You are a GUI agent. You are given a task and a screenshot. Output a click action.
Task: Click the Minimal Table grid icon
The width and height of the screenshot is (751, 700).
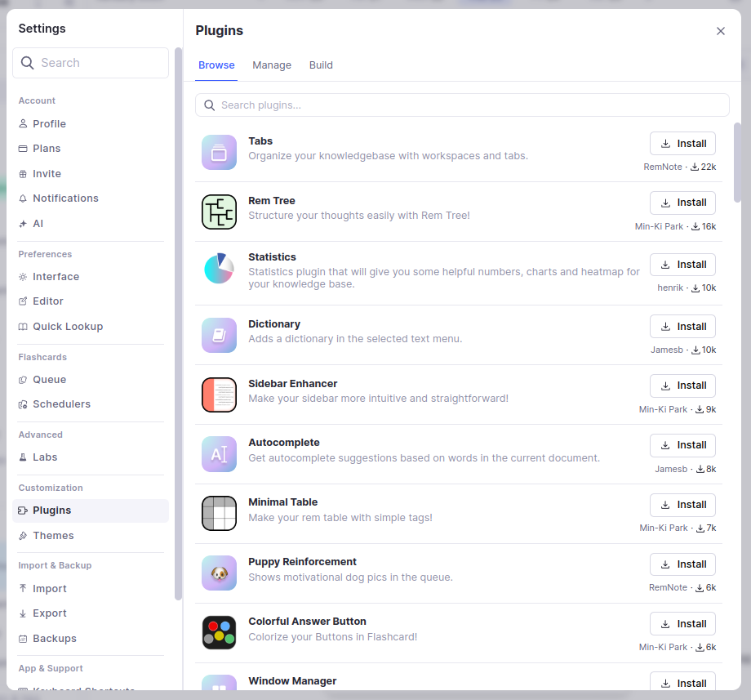coord(219,514)
